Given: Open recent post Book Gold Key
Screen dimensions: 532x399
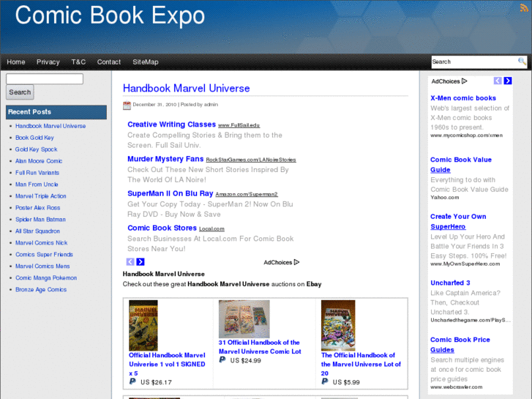Looking at the screenshot, I should coord(34,138).
